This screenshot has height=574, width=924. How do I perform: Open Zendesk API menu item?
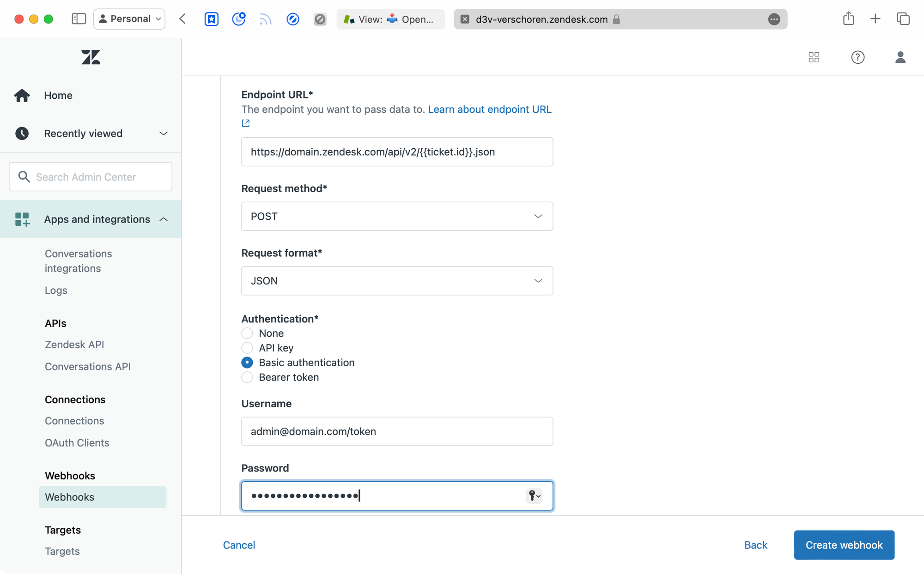(74, 344)
